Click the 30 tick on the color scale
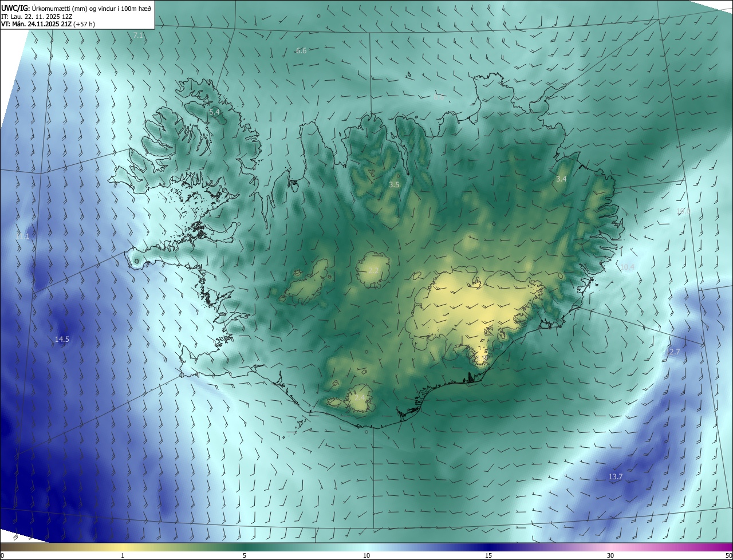This screenshot has height=560, width=733. click(610, 555)
